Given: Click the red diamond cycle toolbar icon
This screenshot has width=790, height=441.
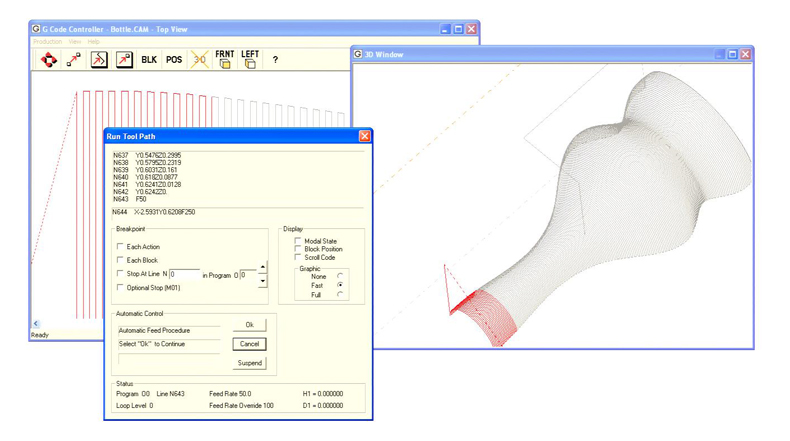Looking at the screenshot, I should [x=48, y=60].
